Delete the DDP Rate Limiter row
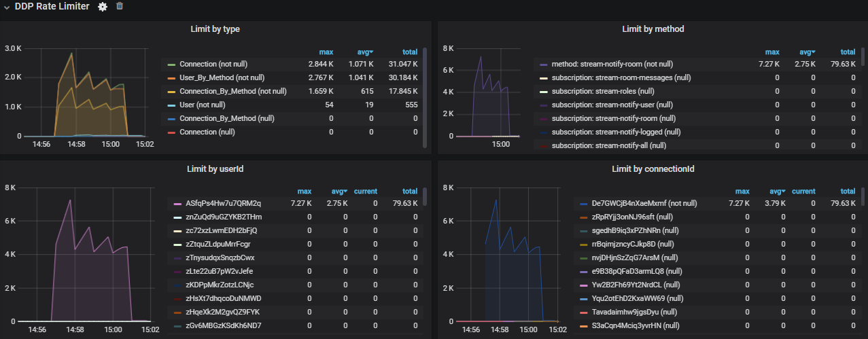868x339 pixels. 120,6
